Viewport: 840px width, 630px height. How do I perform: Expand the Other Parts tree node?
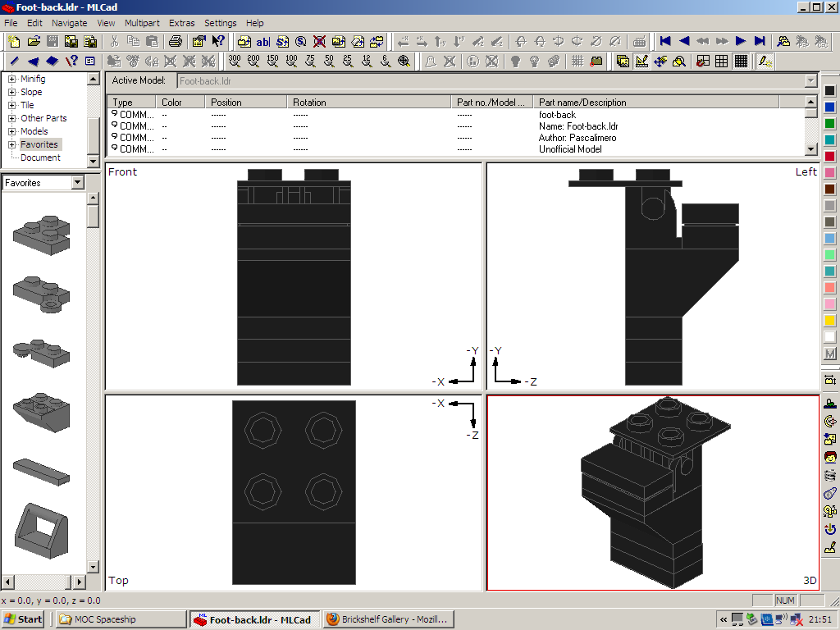tap(12, 118)
